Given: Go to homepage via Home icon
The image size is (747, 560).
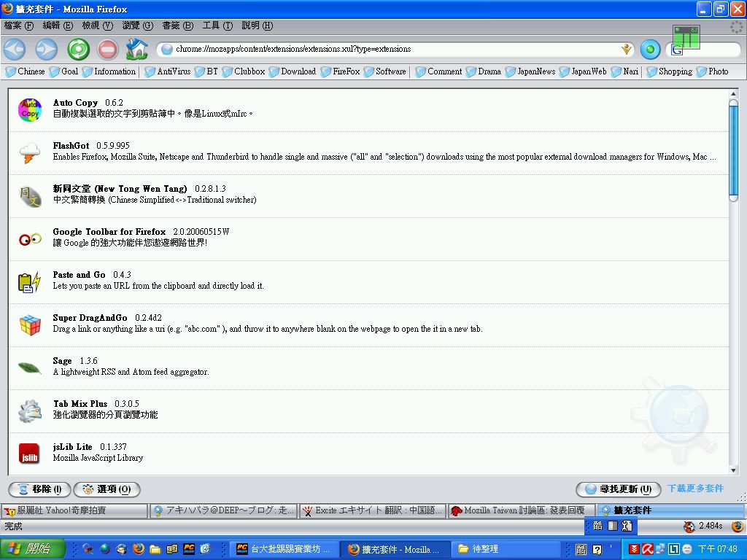Looking at the screenshot, I should pos(136,50).
